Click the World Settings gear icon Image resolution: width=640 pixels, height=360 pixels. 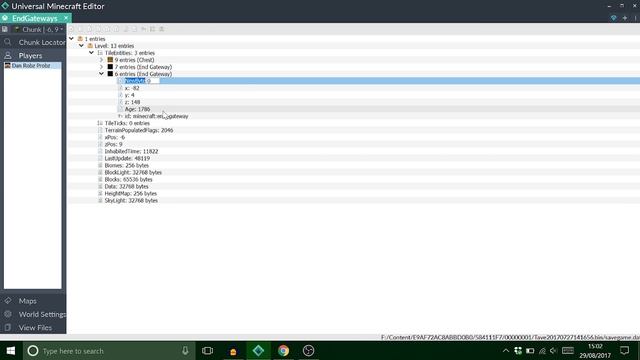click(7, 314)
